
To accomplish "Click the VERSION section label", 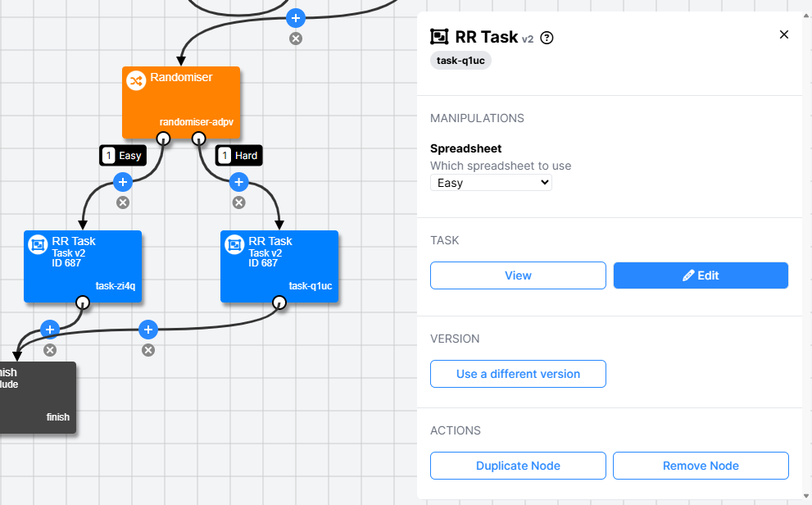I will tap(455, 339).
